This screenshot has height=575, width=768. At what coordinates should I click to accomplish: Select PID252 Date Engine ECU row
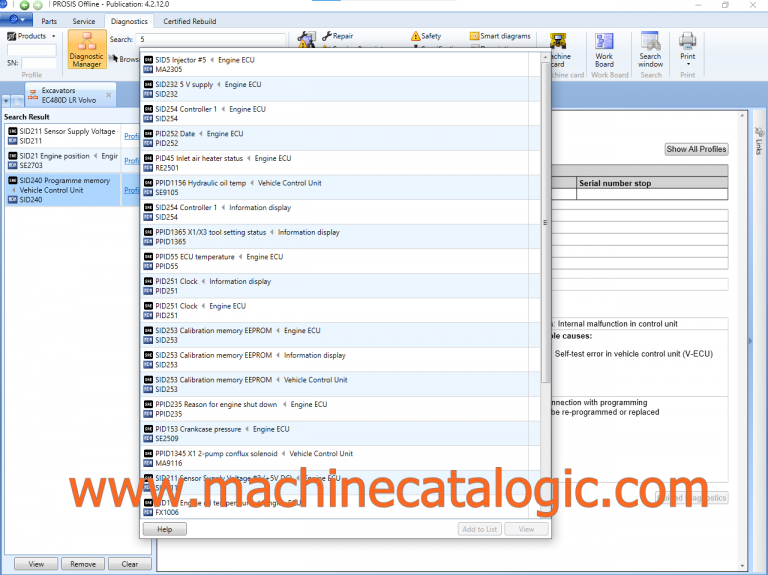pyautogui.click(x=341, y=138)
